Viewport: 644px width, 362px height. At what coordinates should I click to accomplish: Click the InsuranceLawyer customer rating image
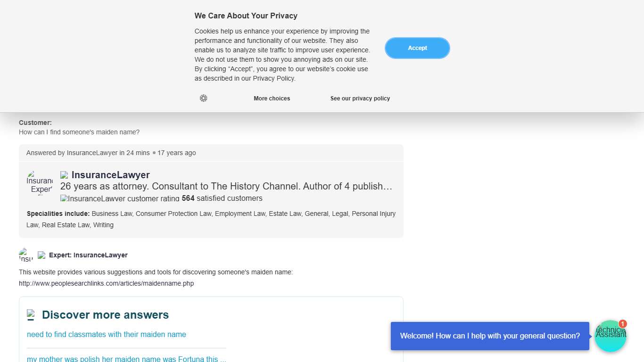click(x=120, y=198)
